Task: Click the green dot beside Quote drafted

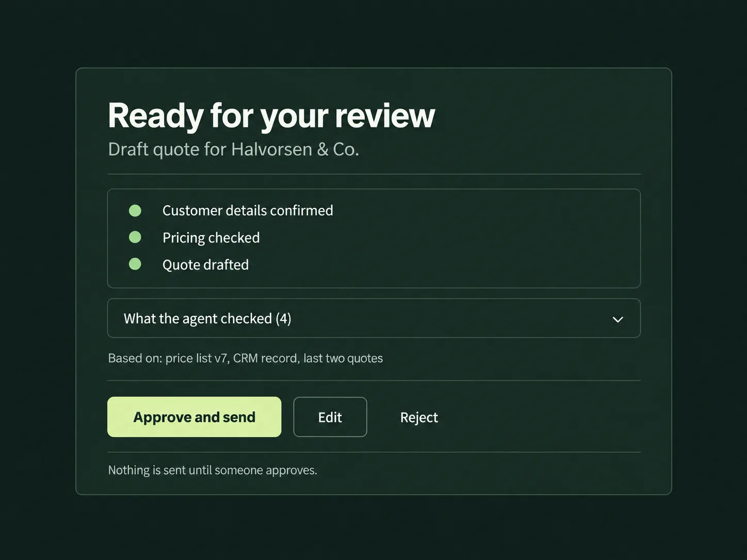Action: click(x=135, y=264)
